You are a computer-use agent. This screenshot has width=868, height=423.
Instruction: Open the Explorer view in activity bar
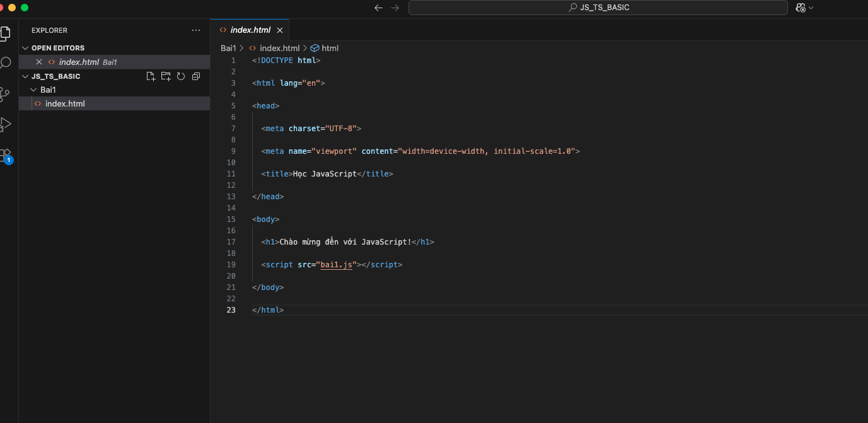coord(5,33)
